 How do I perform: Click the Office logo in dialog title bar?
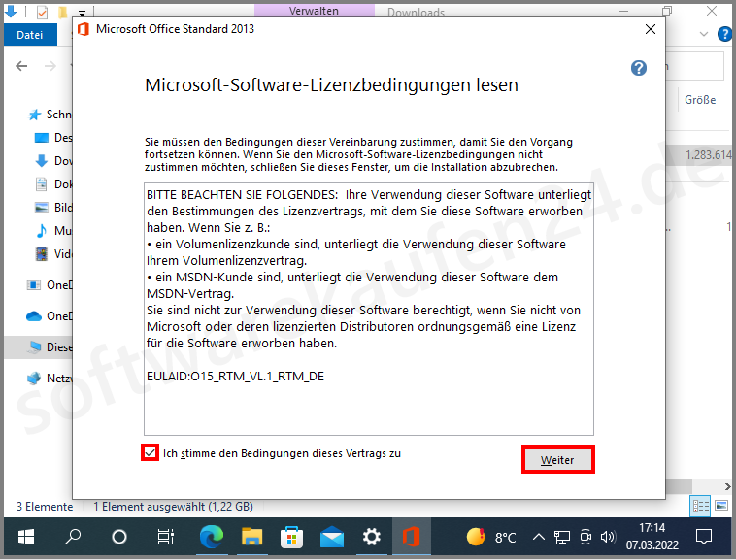84,29
